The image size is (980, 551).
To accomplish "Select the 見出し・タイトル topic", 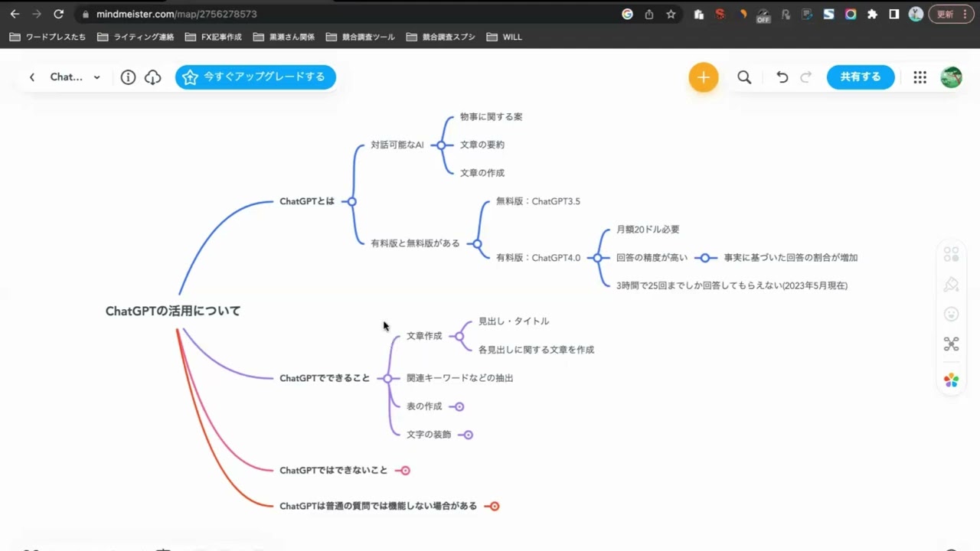I will coord(514,321).
